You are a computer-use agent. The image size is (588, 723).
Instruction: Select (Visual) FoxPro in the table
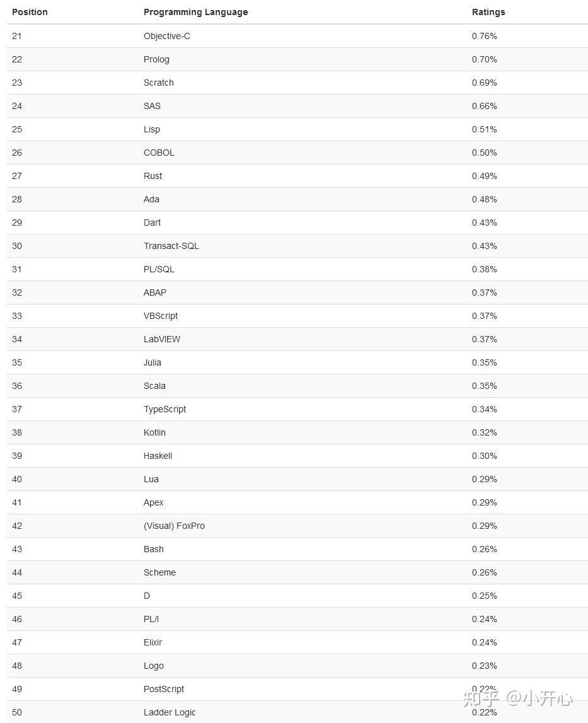[x=174, y=526]
